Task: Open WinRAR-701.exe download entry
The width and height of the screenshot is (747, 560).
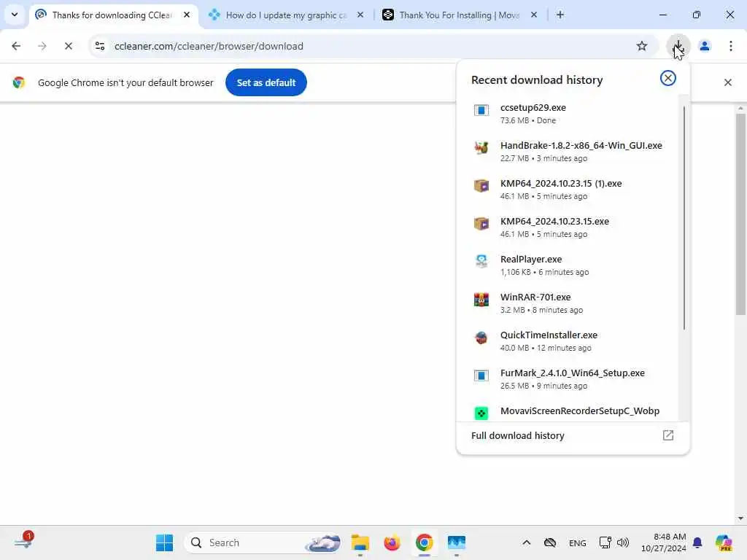Action: pyautogui.click(x=567, y=303)
